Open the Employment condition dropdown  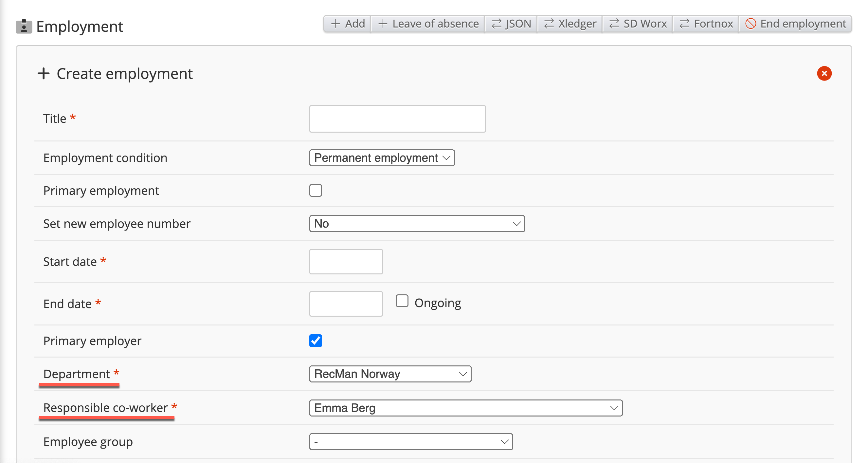pyautogui.click(x=382, y=158)
